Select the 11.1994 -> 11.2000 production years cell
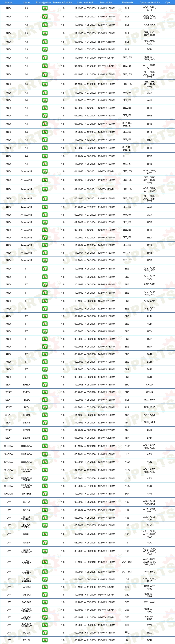The image size is (175, 644). (x=85, y=57)
